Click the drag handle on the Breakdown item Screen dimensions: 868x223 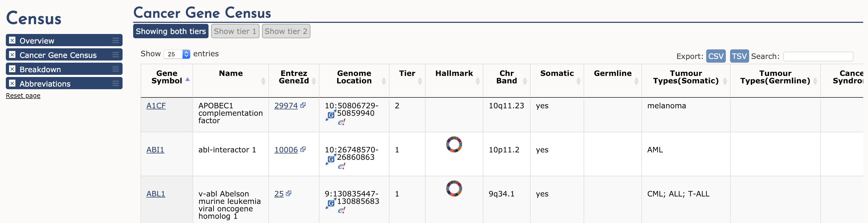pyautogui.click(x=116, y=69)
